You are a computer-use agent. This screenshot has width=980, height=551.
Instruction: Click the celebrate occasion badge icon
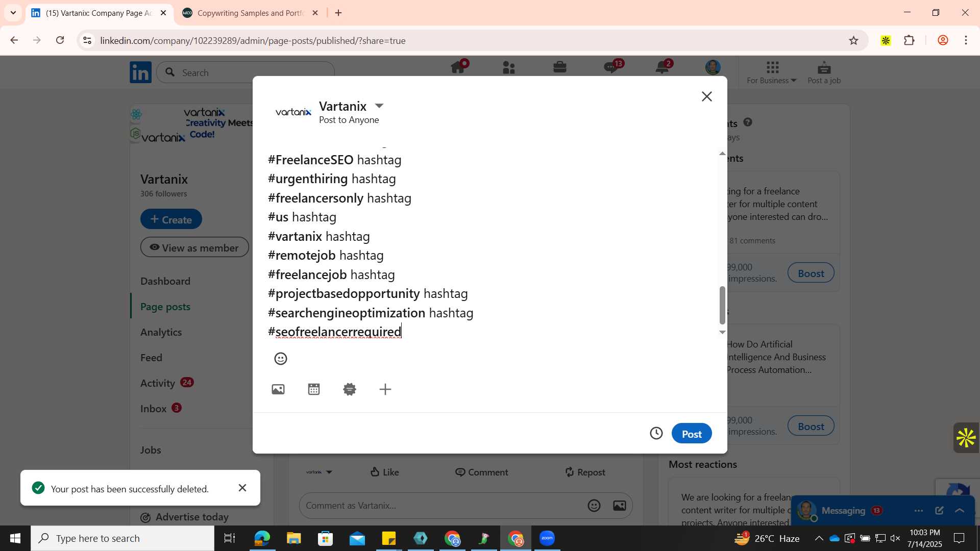[350, 389]
